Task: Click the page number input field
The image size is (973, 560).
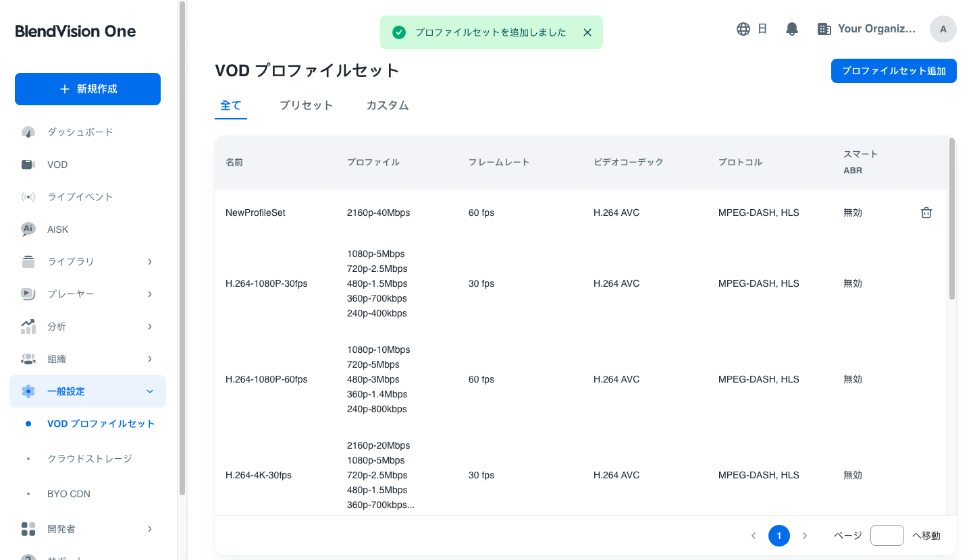Action: [887, 536]
